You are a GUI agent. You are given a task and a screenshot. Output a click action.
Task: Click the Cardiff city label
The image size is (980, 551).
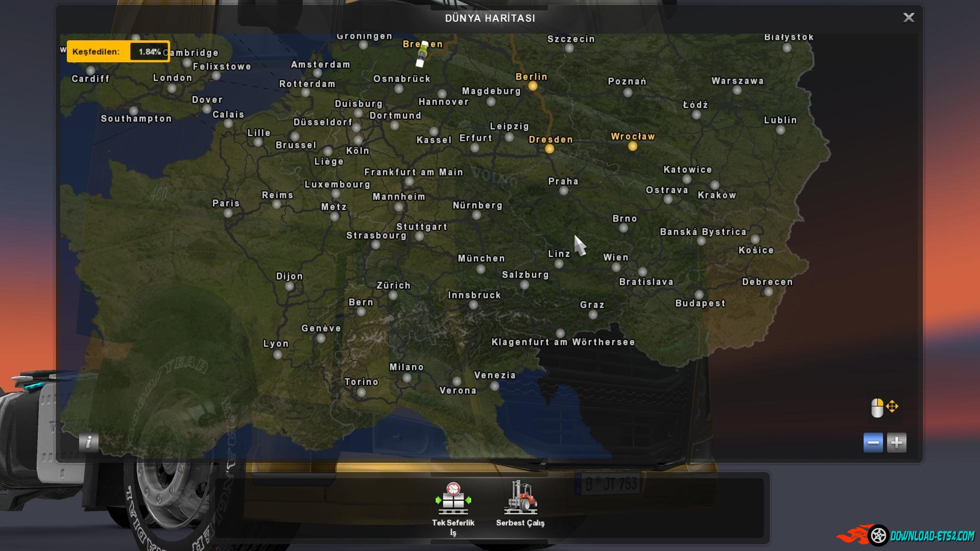[x=90, y=79]
